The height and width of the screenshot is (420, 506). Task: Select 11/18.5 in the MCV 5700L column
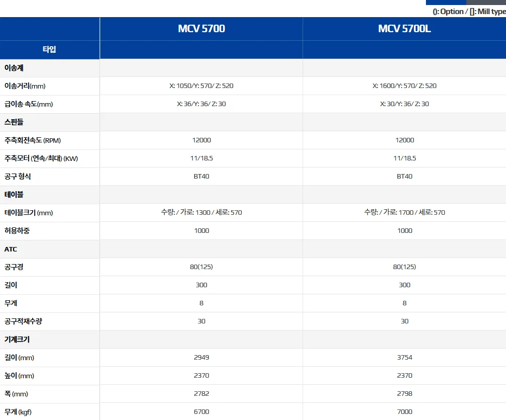tap(404, 158)
